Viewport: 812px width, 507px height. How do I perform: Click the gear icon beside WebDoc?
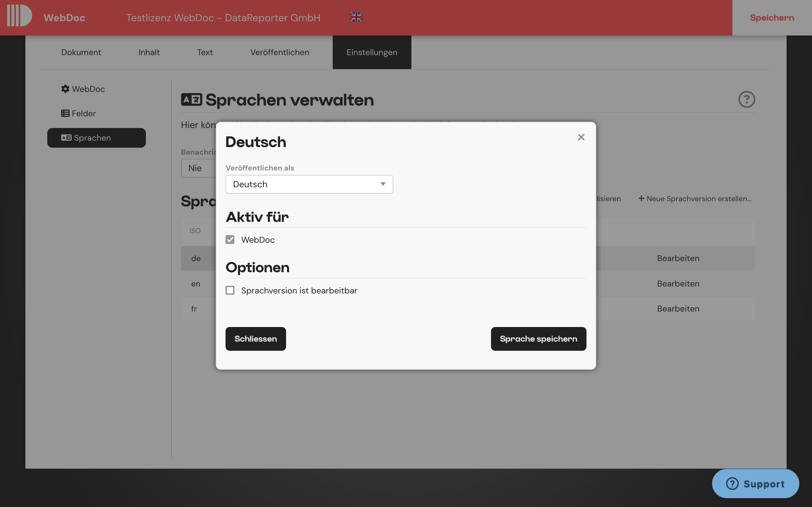pos(65,89)
